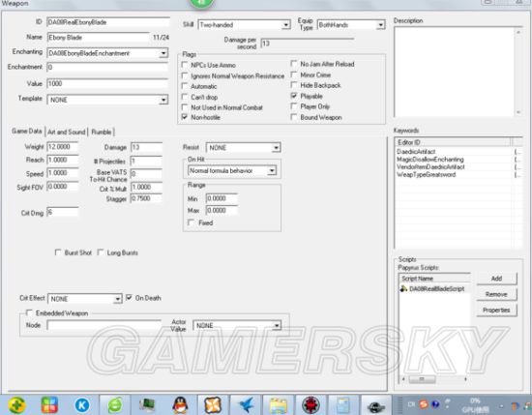The image size is (532, 415).
Task: Open the blue K application in taskbar
Action: point(82,404)
